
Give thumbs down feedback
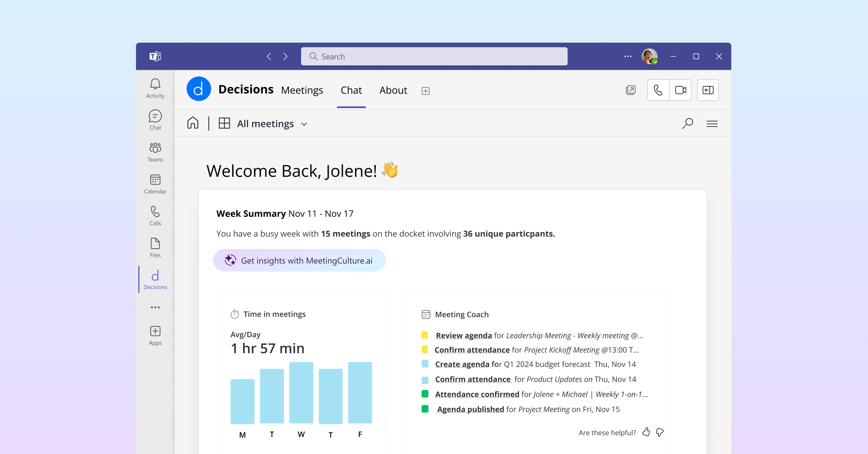[660, 432]
